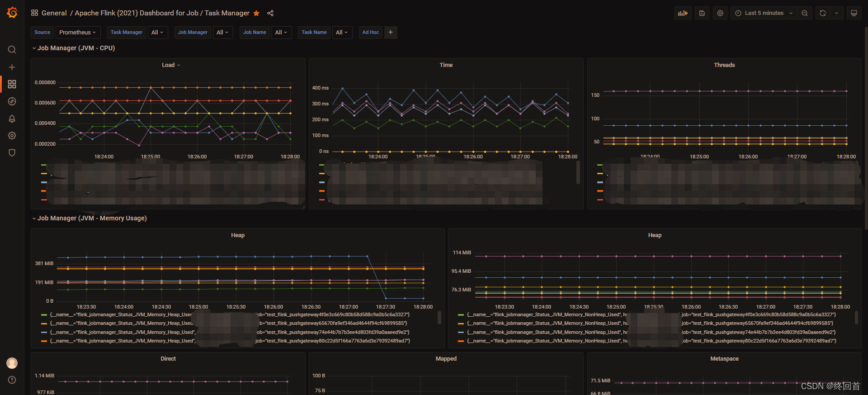This screenshot has width=868, height=395.
Task: Add an Ad Hoc filter with plus button
Action: [391, 32]
